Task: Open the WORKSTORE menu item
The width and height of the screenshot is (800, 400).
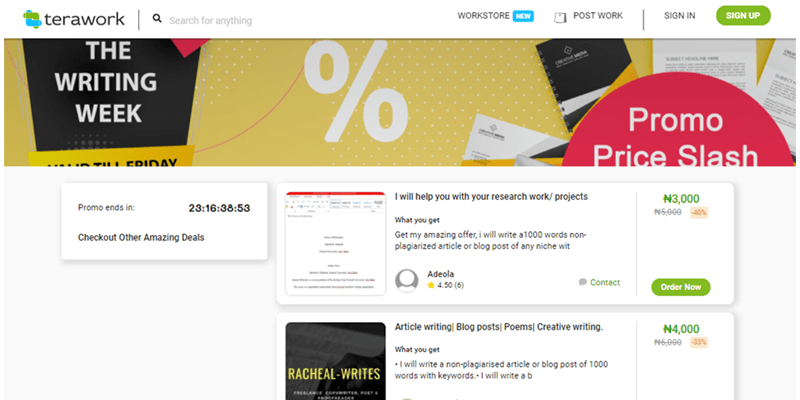Action: click(483, 16)
